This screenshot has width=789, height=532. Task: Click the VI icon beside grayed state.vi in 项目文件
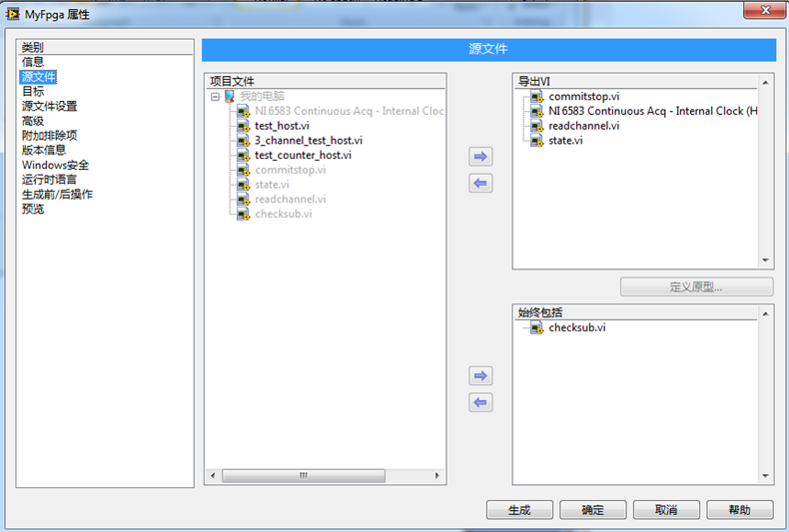point(243,185)
